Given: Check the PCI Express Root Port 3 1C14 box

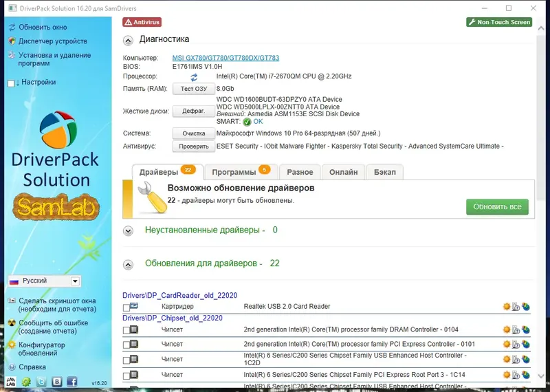Looking at the screenshot, I should tap(126, 376).
